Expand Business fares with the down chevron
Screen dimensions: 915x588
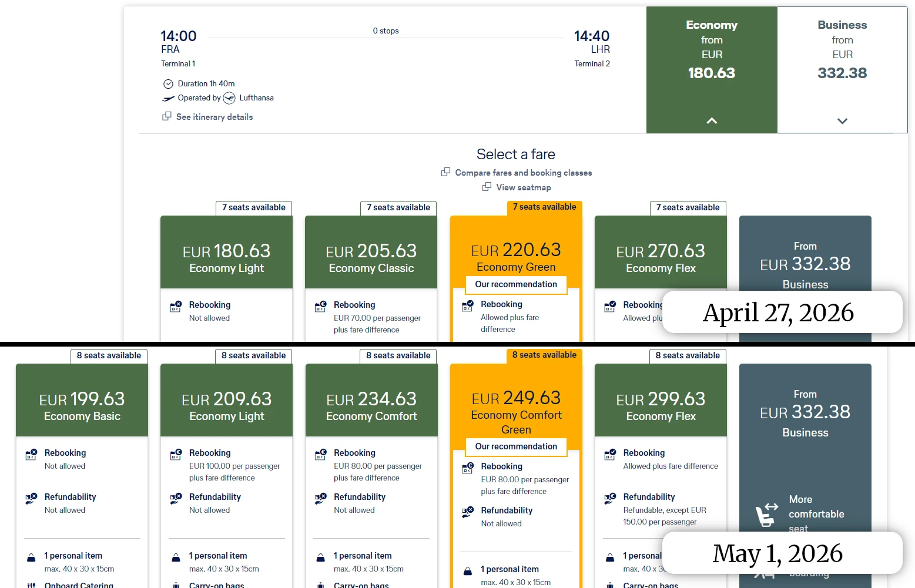pyautogui.click(x=842, y=121)
